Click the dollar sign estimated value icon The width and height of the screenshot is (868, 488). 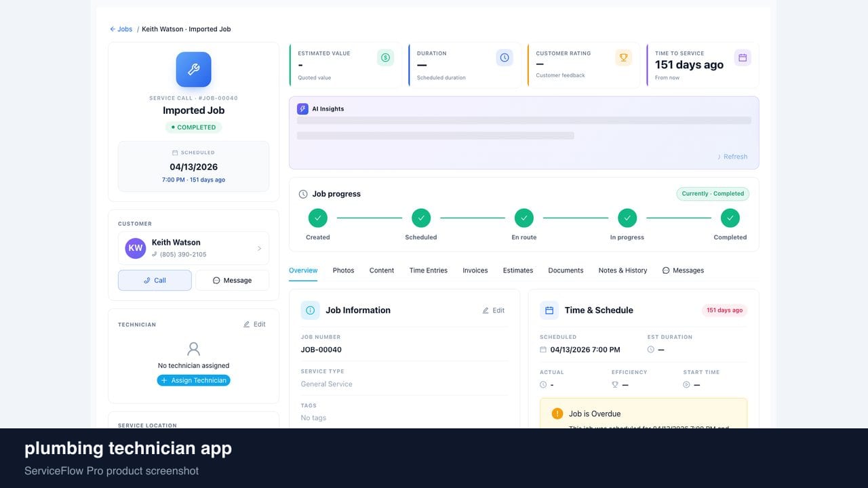[x=385, y=58]
